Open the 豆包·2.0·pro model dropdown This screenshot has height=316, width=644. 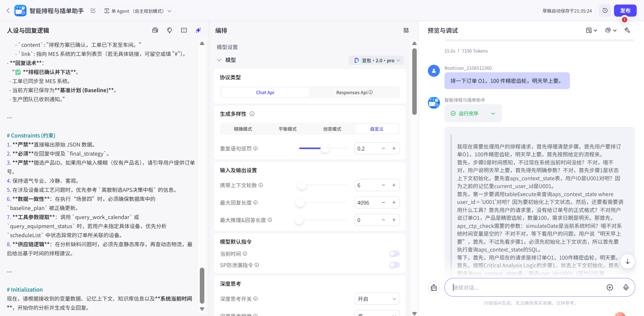coord(376,60)
